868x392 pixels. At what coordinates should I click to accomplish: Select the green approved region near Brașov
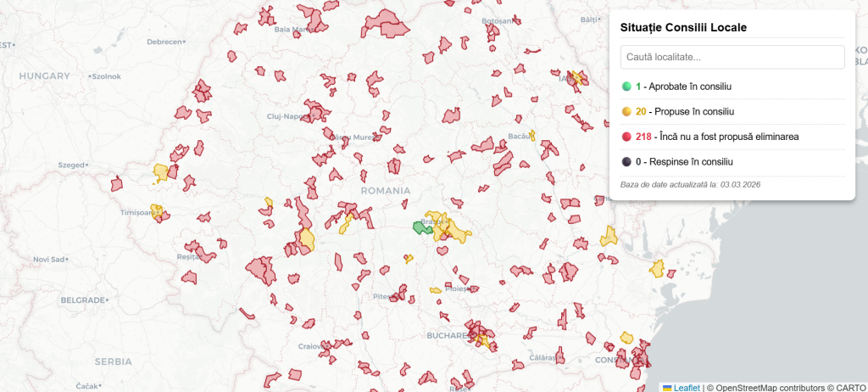point(421,227)
